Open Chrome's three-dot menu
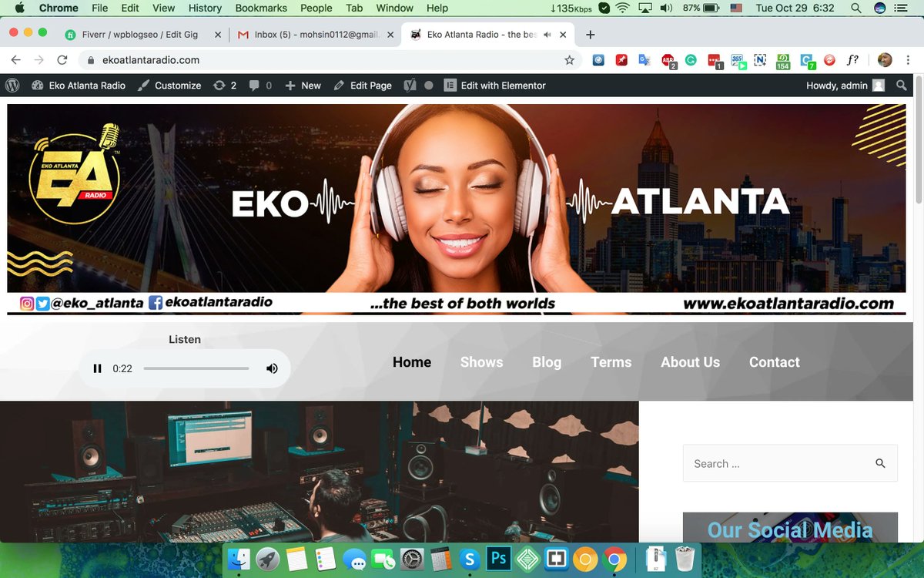The width and height of the screenshot is (924, 578). click(x=908, y=59)
